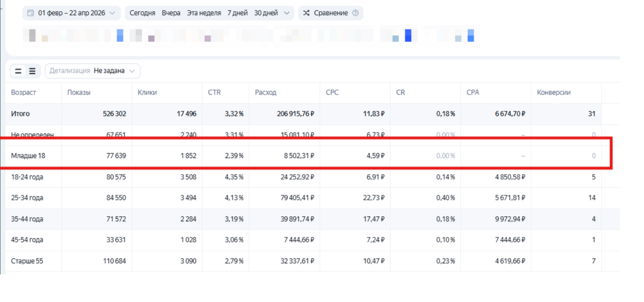Image resolution: width=644 pixels, height=302 pixels.
Task: Sort by the CTR column header
Action: [214, 92]
